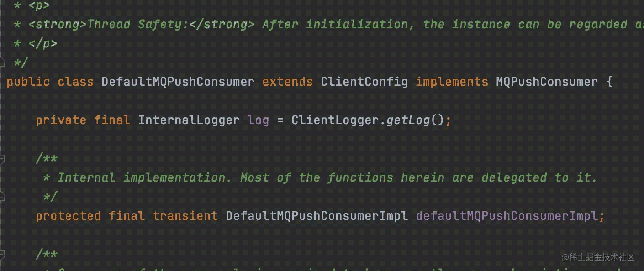Screen dimensions: 644x271
Task: Place cursor on the log field name
Action: 258,120
